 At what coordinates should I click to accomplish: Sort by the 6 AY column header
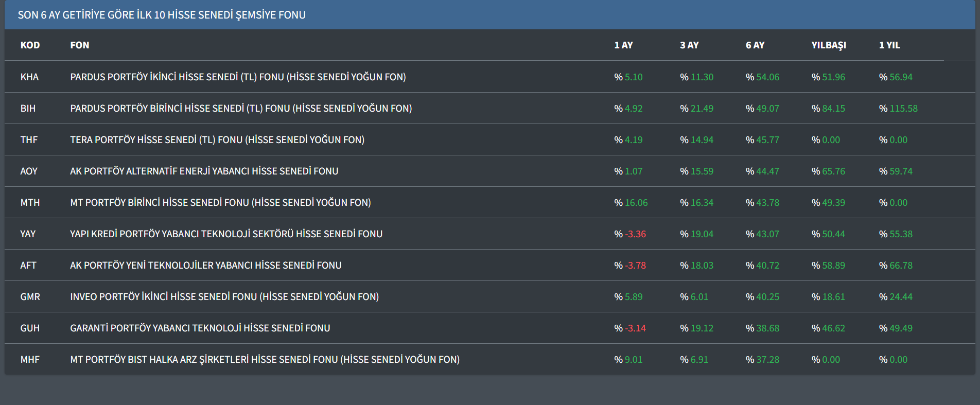(x=755, y=45)
